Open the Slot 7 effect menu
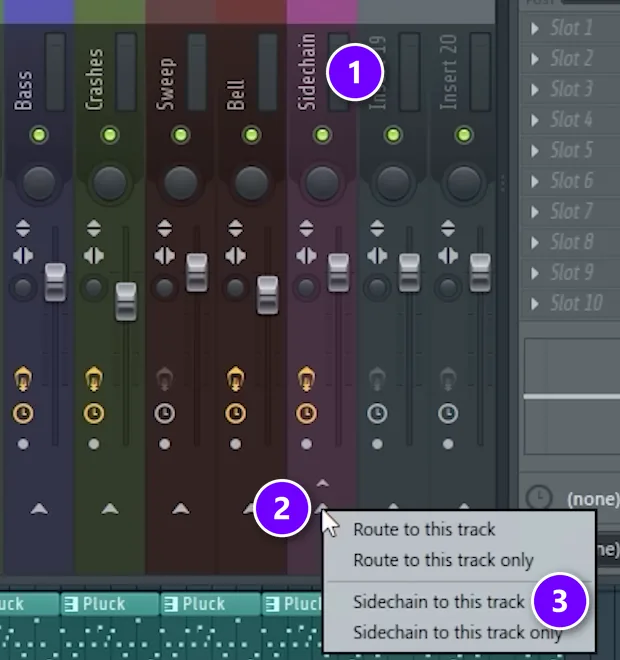 pos(535,212)
